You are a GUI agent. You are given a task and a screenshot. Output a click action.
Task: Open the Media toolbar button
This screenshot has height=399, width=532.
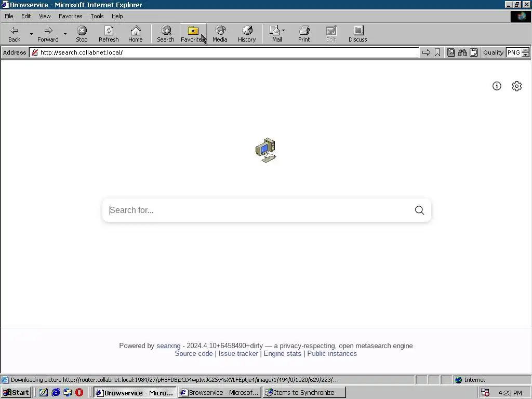point(220,34)
